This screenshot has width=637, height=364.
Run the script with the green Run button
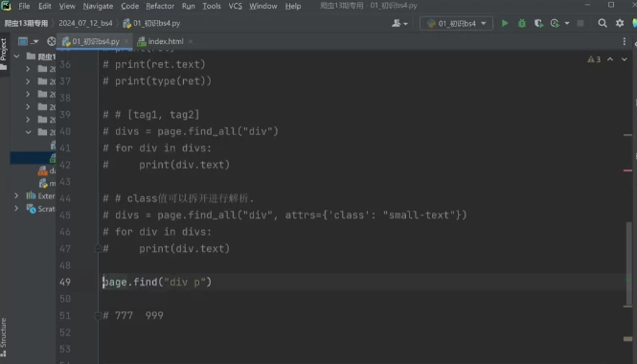pos(505,24)
